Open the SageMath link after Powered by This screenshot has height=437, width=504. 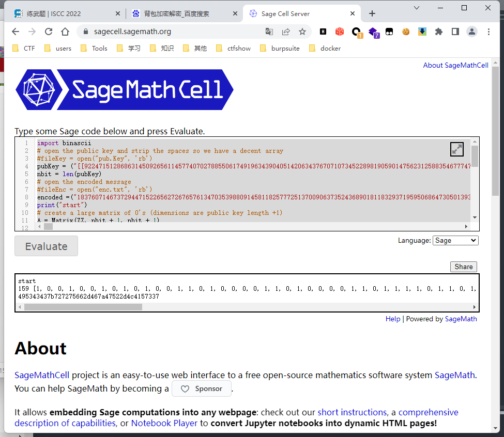tap(461, 319)
